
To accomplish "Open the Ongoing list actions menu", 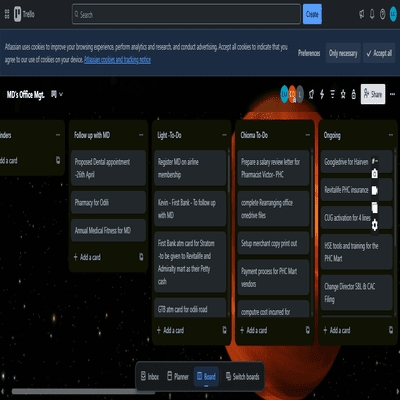I will pos(391,135).
